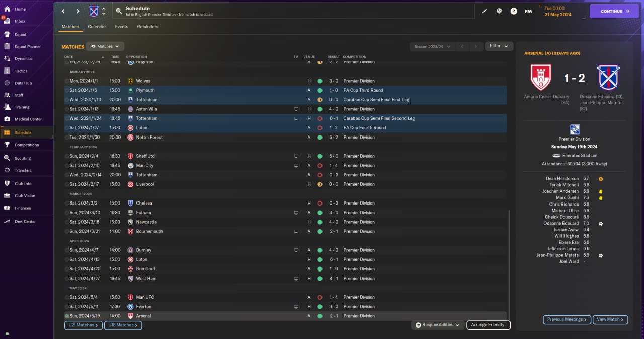The height and width of the screenshot is (339, 644).
Task: Open the Responsibilities dropdown
Action: (x=437, y=325)
